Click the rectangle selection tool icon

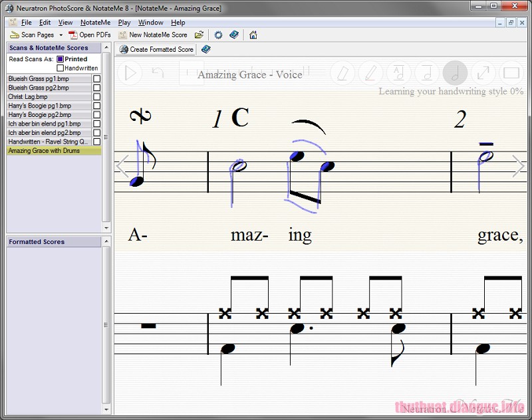(511, 73)
